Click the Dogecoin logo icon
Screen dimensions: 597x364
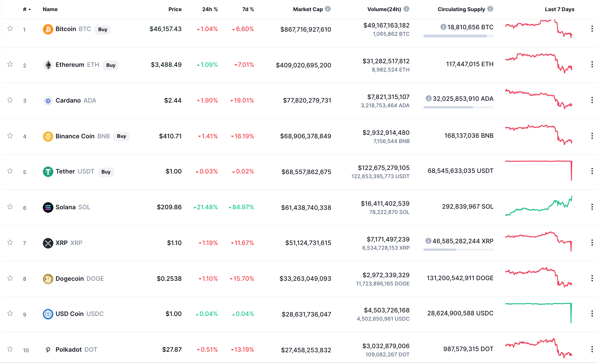coord(48,279)
